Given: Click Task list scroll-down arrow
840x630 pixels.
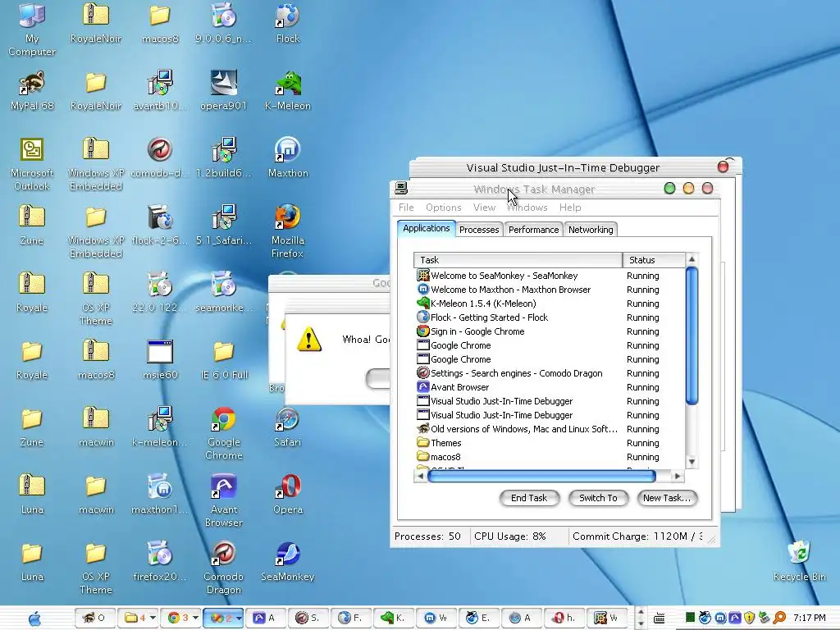Looking at the screenshot, I should tap(692, 462).
